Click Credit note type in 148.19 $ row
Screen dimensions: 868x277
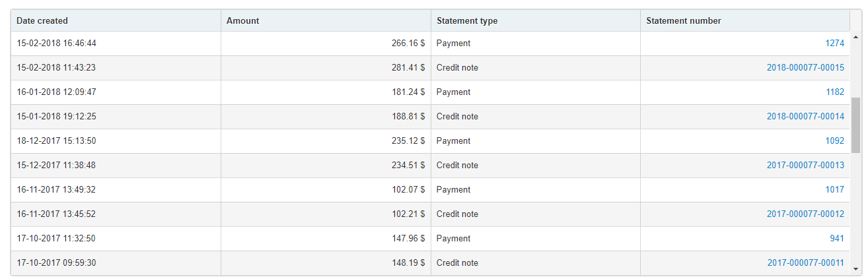[x=457, y=263]
